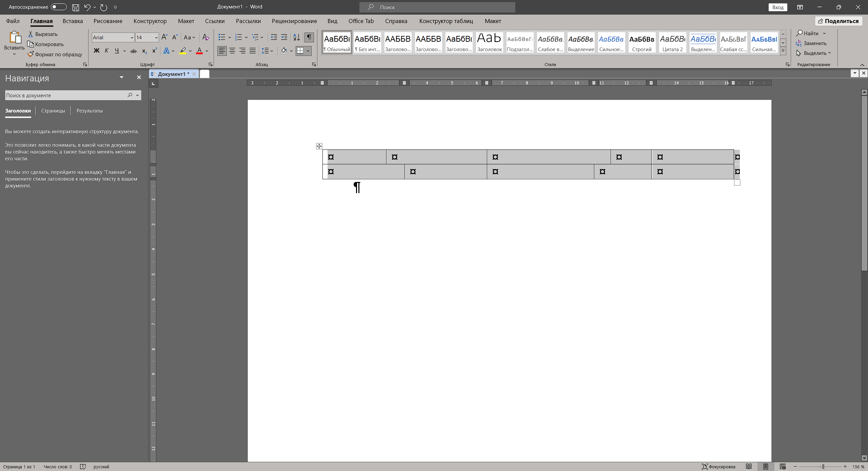The image size is (868, 471).
Task: Toggle the AutoSave switch
Action: (58, 7)
